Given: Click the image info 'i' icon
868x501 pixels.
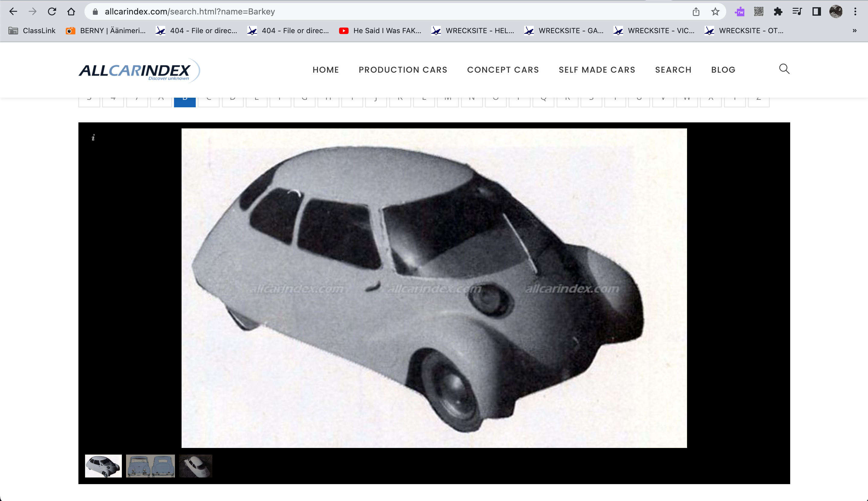Looking at the screenshot, I should 93,138.
